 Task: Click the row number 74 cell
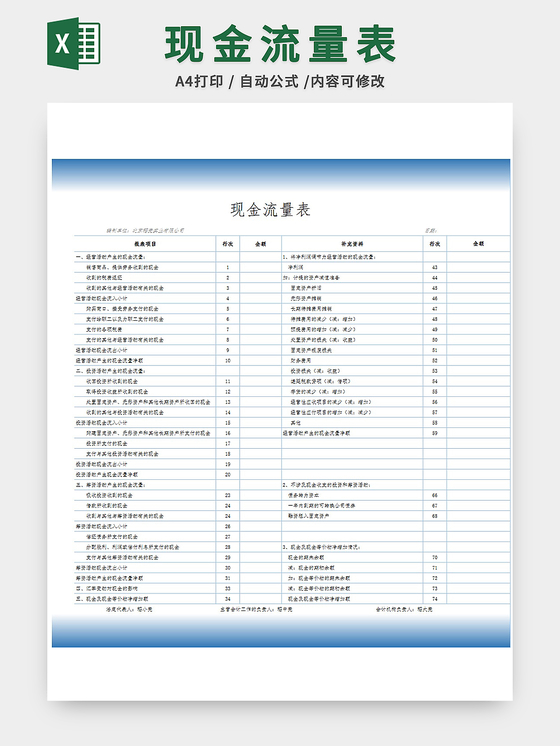coord(434,599)
